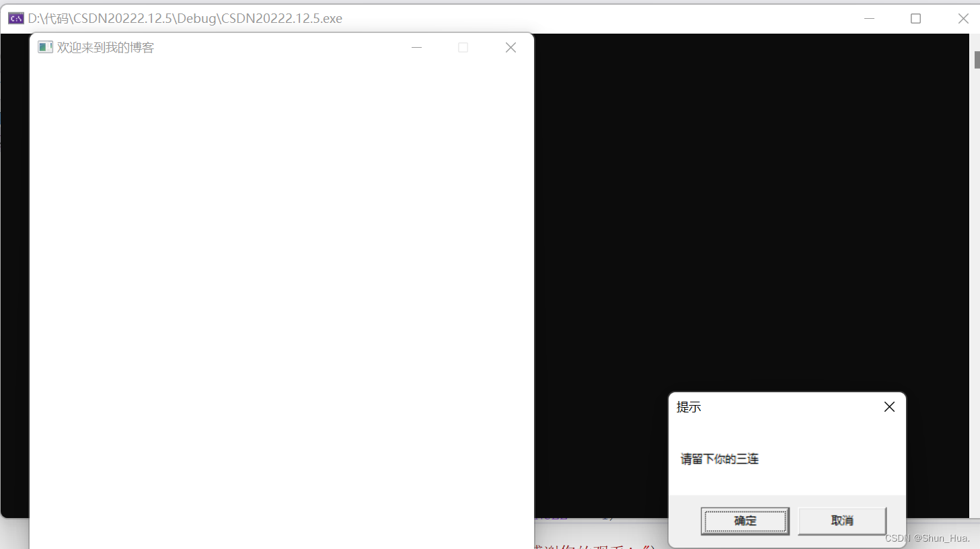Click the 请留下你的三连 message text

click(x=719, y=459)
